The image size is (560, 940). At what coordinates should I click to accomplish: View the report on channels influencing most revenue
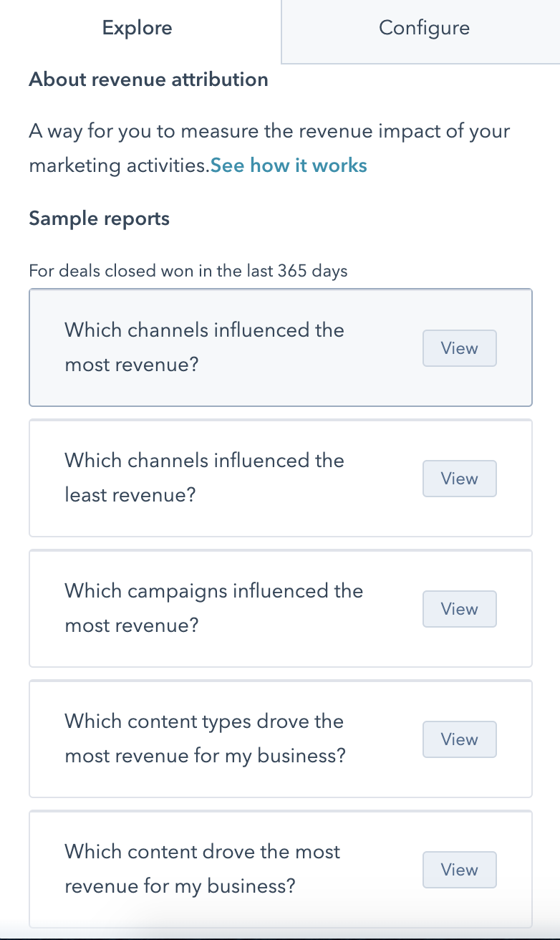pyautogui.click(x=459, y=348)
